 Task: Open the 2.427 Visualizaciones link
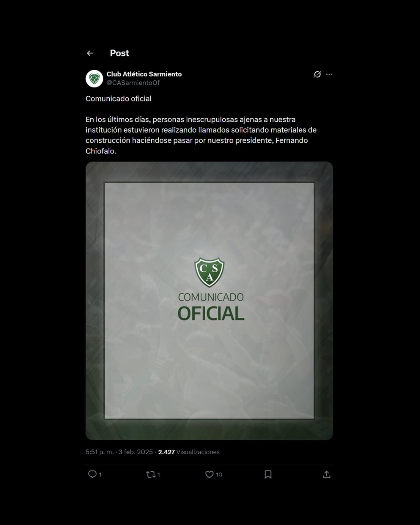[x=189, y=452]
